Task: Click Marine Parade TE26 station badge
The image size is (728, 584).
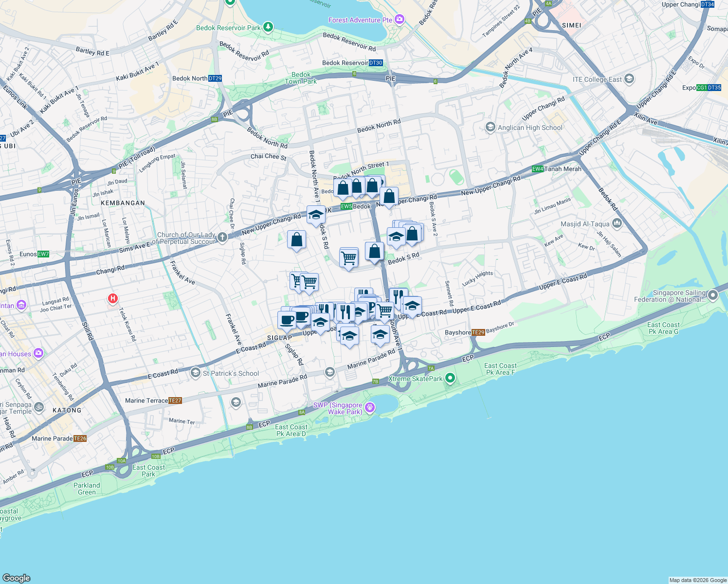Action: 80,438
